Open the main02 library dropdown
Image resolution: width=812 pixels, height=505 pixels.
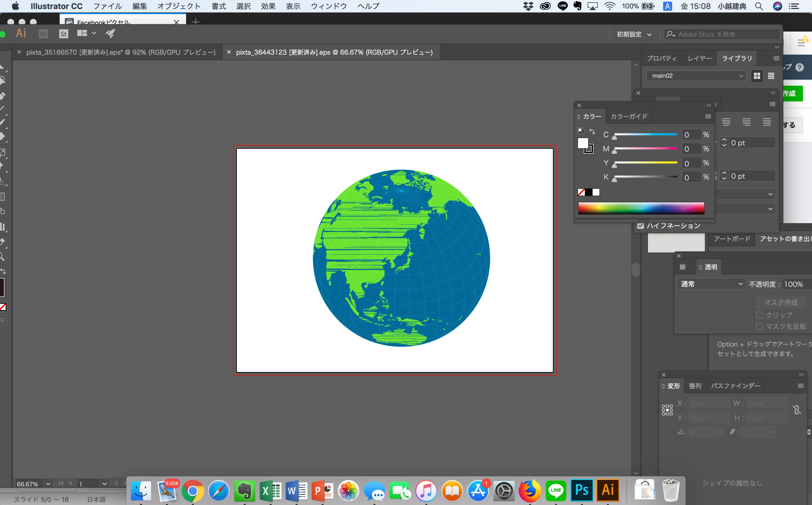[696, 76]
